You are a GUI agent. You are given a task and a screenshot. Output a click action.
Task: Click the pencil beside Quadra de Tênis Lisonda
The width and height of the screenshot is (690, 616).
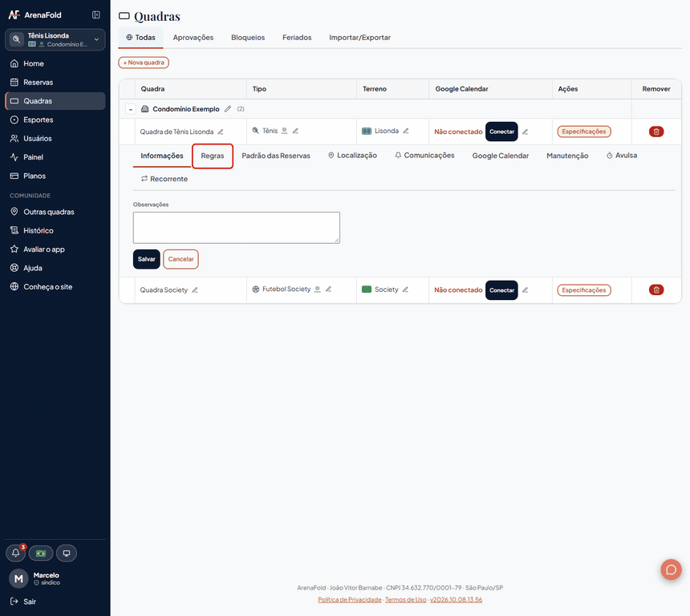[x=221, y=132]
